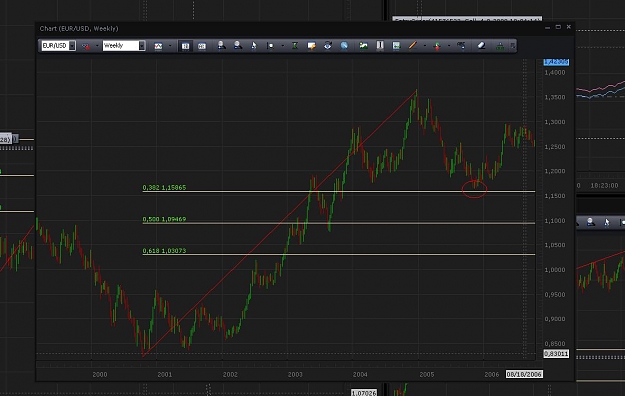The width and height of the screenshot is (625, 396).
Task: Expand the chart type dropdown arrow
Action: point(170,46)
